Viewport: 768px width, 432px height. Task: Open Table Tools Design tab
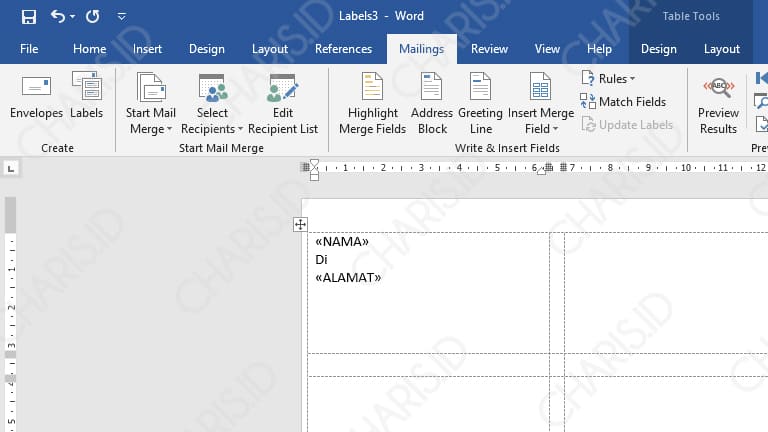[659, 49]
